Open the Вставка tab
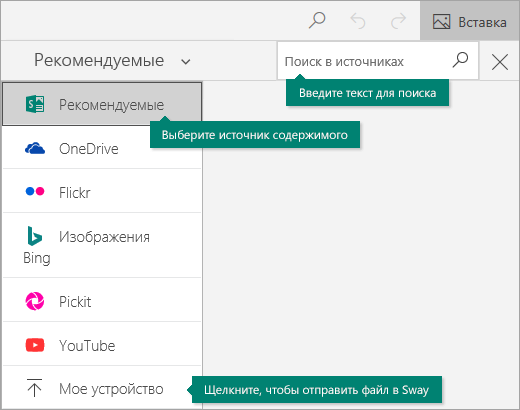 [470, 22]
